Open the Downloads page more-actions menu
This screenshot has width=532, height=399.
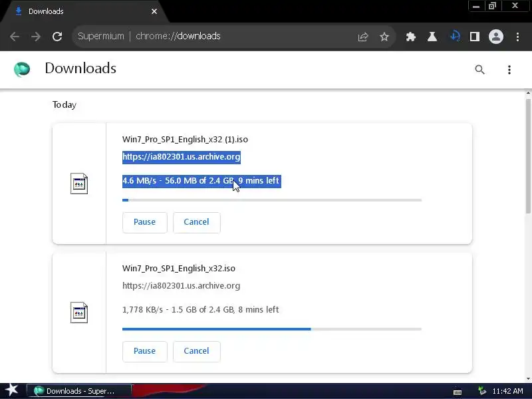pos(509,70)
